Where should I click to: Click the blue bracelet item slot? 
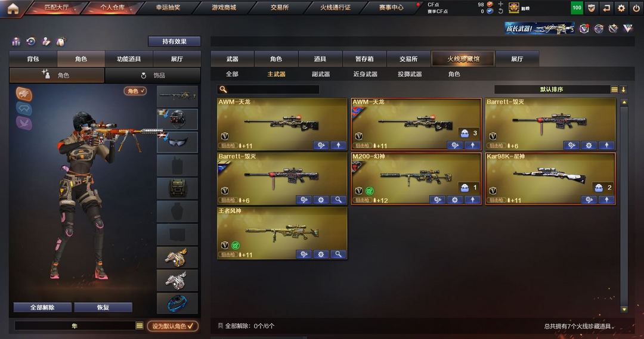178,303
